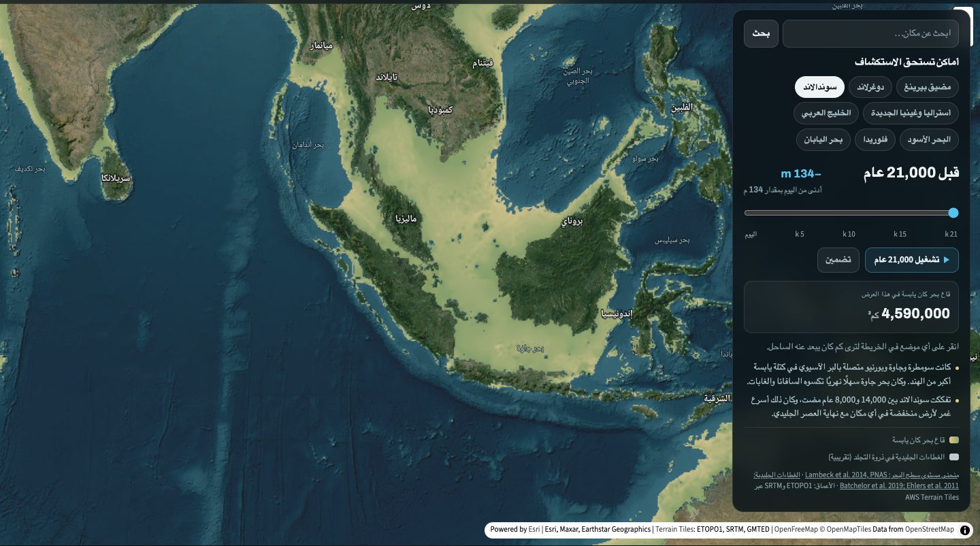Click the 'كمبوديا' map label
Screen dimensions: 980x546
point(440,109)
